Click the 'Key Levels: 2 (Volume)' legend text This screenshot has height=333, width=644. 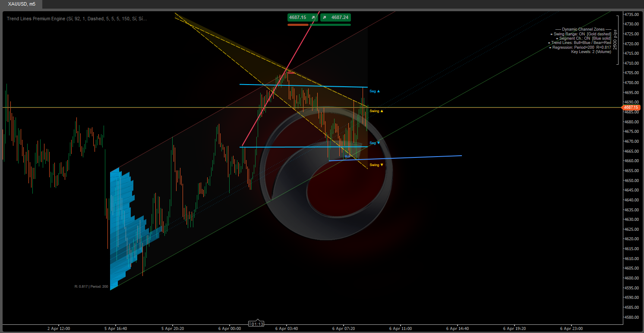[591, 52]
